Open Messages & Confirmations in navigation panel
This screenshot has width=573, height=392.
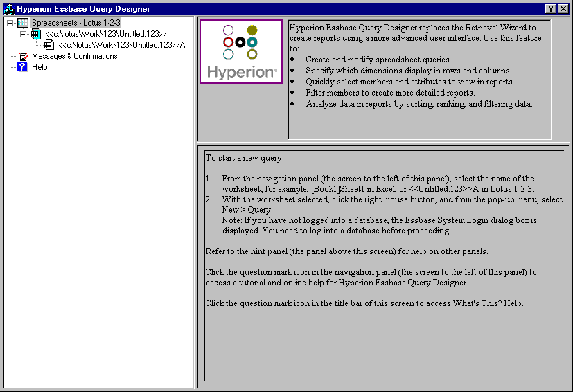[x=75, y=56]
